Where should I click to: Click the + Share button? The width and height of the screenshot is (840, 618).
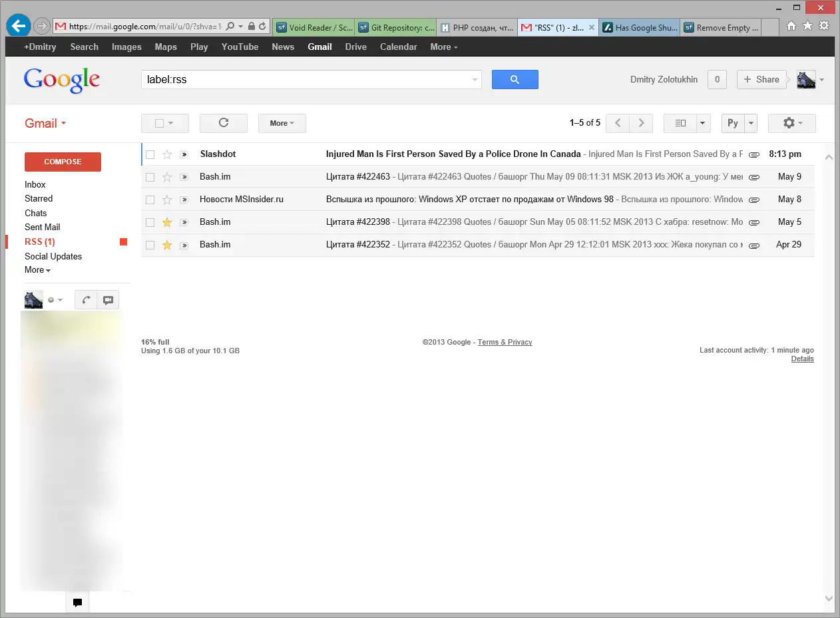(762, 79)
